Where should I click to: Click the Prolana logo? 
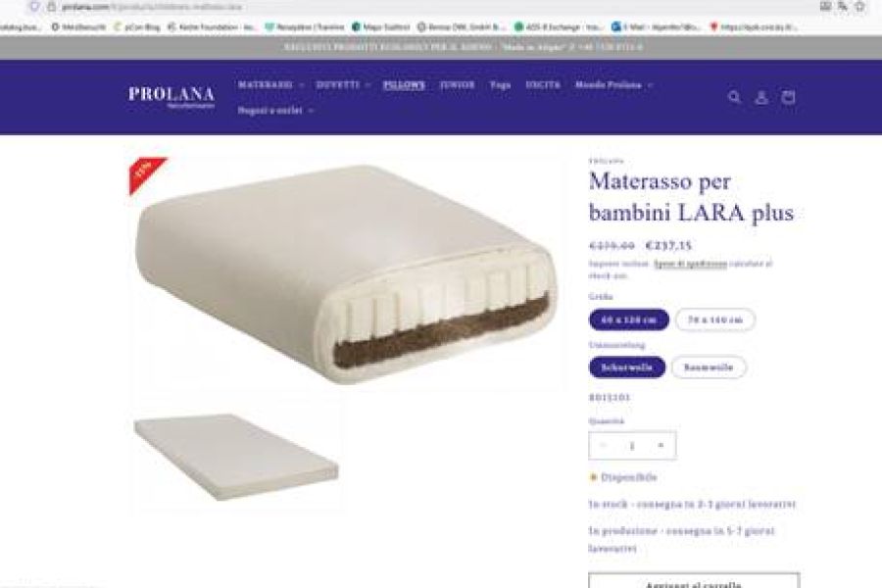(x=171, y=96)
